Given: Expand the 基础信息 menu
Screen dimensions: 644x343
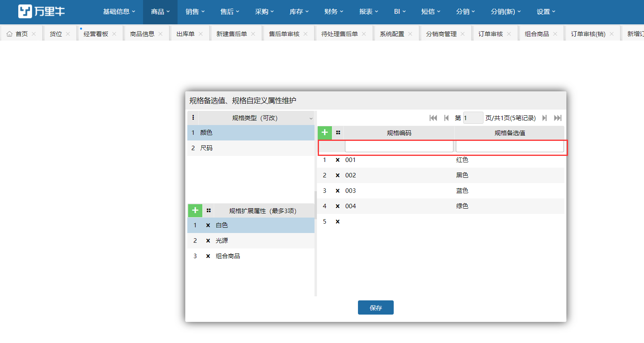Looking at the screenshot, I should 119,12.
